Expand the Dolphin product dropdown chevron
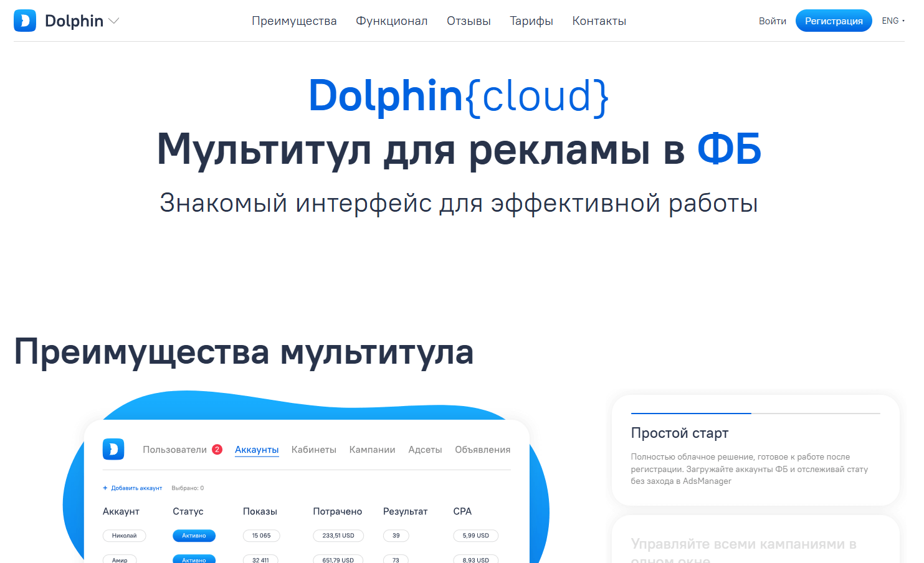The width and height of the screenshot is (924, 563). (113, 21)
